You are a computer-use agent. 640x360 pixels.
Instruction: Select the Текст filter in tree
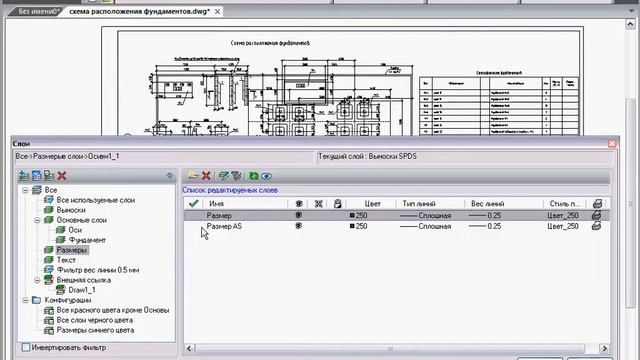66,260
